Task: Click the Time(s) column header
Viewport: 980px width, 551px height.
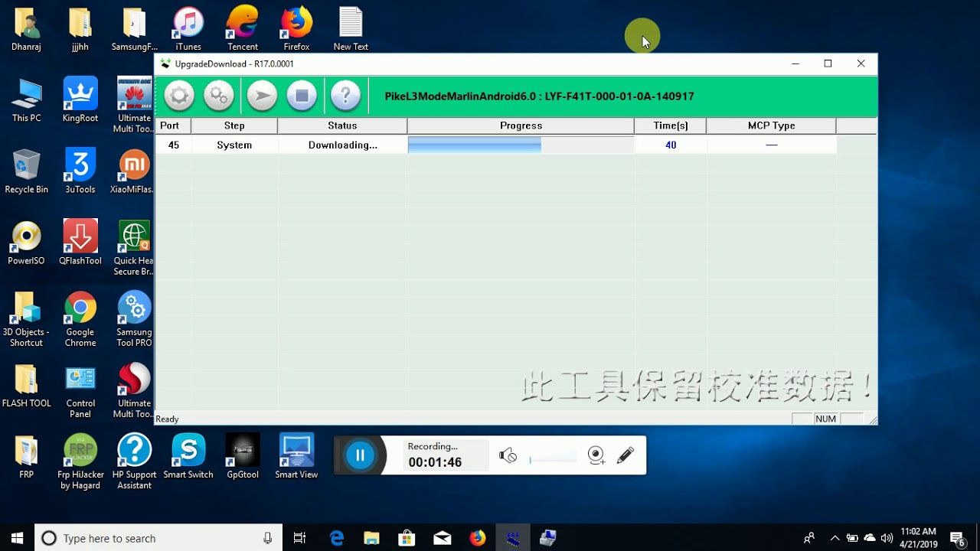Action: (x=671, y=126)
